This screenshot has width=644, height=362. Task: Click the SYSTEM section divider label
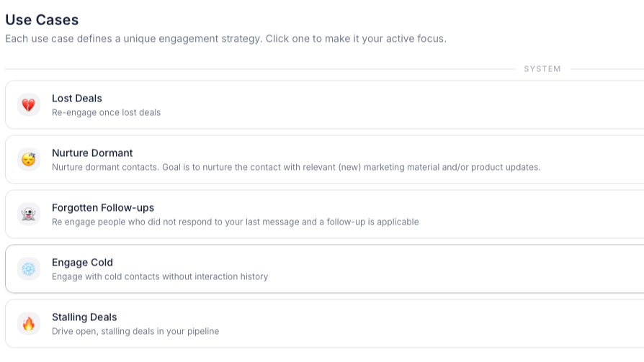point(542,69)
